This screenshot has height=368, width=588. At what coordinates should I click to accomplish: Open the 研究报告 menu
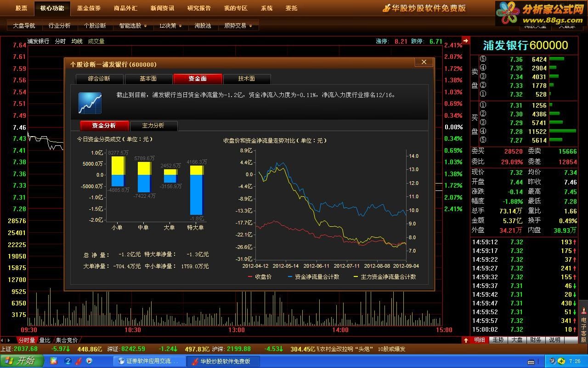(x=199, y=8)
